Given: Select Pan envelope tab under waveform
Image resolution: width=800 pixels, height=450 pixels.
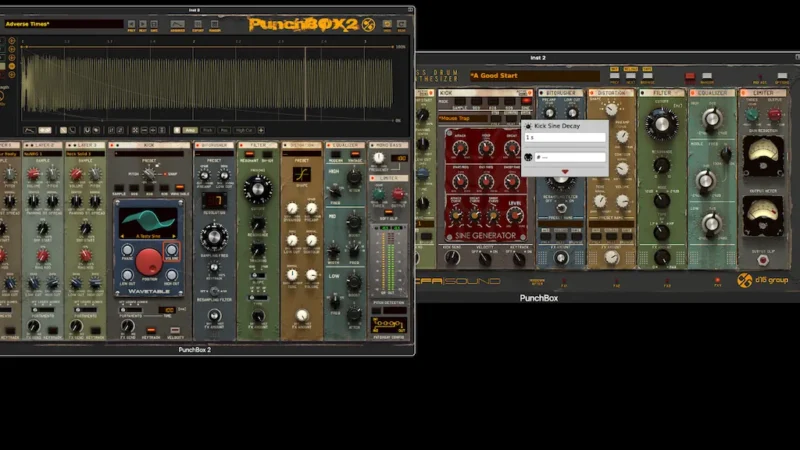Looking at the screenshot, I should (224, 131).
